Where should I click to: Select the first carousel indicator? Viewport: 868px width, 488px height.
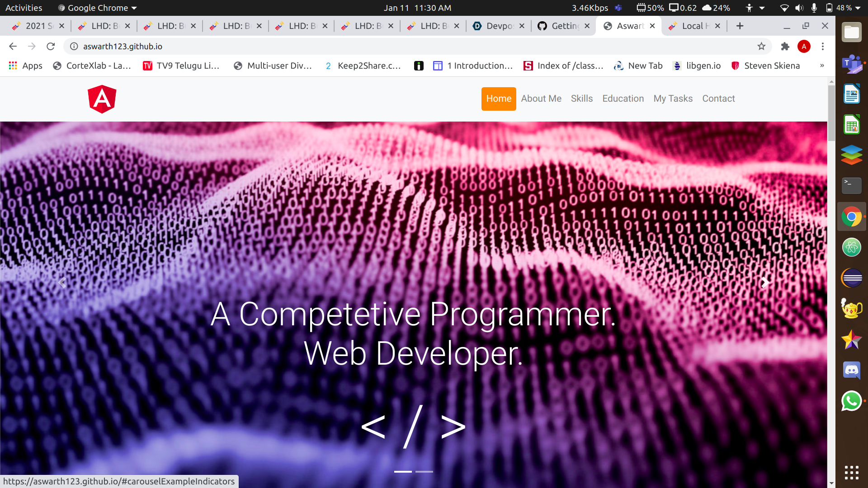tap(403, 471)
